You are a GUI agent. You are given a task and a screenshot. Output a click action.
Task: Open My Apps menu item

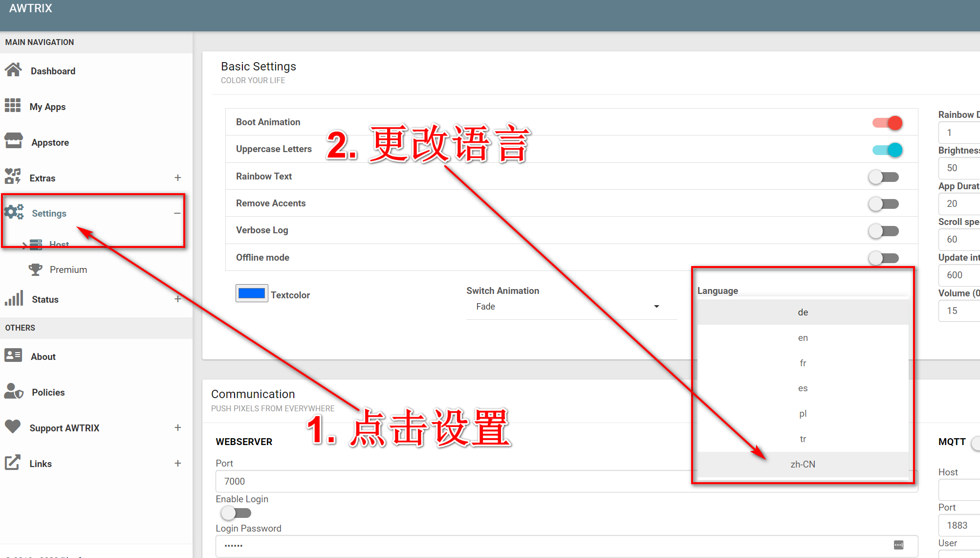pos(47,107)
